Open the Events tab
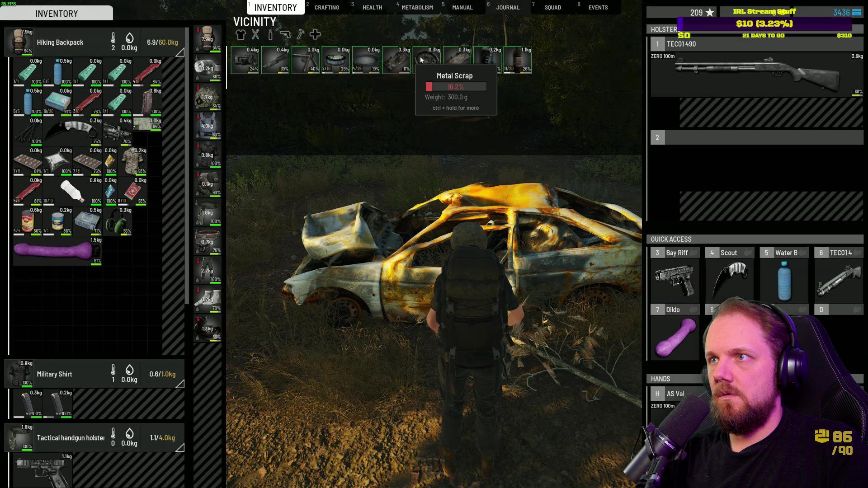Image resolution: width=868 pixels, height=488 pixels. [598, 8]
